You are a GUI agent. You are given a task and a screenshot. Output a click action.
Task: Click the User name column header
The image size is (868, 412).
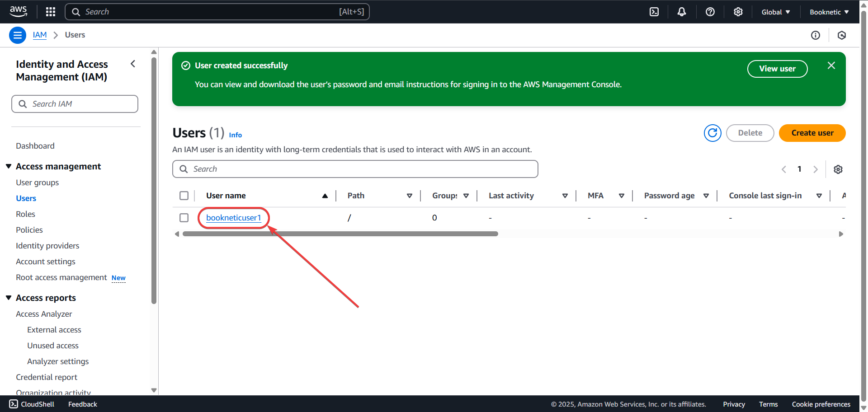[226, 196]
